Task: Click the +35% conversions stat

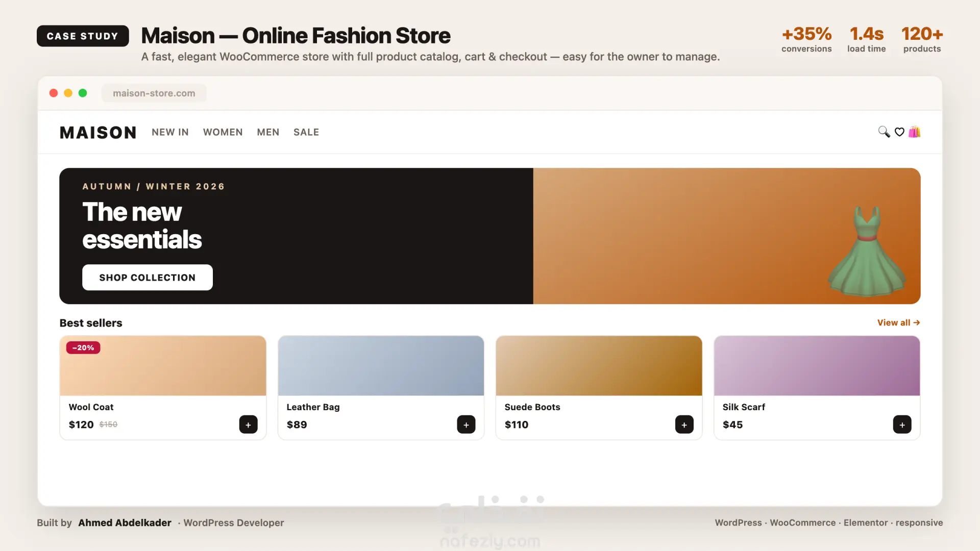Action: coord(806,40)
